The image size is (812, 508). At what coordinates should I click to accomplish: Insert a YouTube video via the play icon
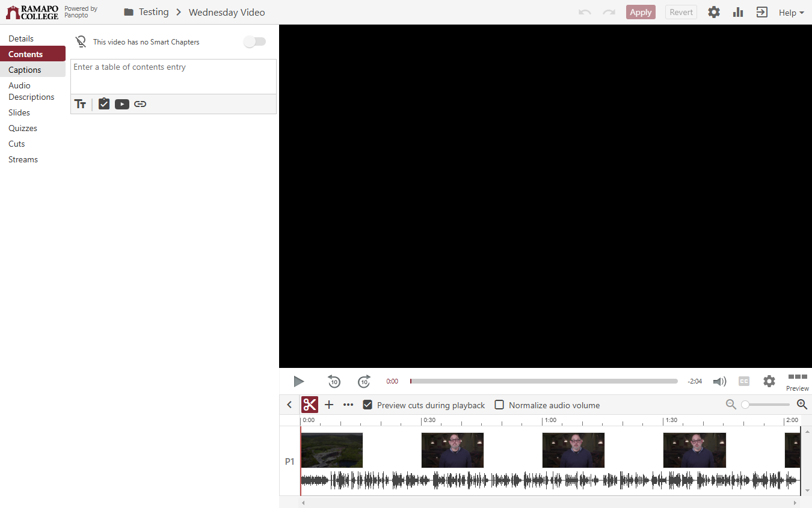point(122,104)
